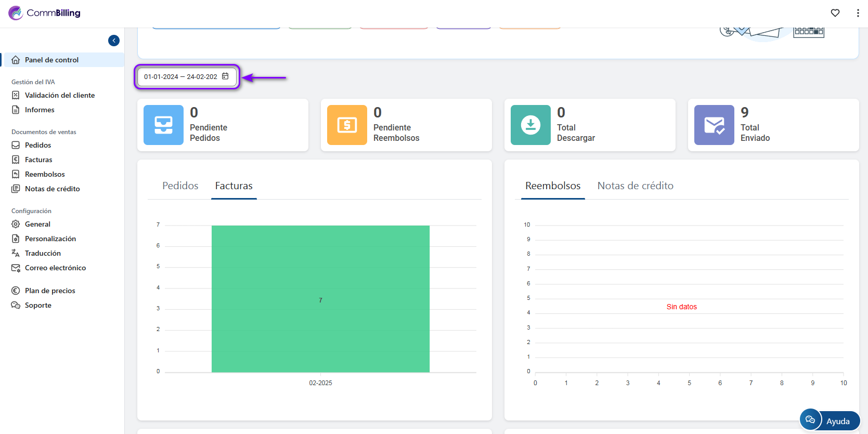Switch to the Pedidos chart tab
The image size is (868, 434).
[x=180, y=186]
